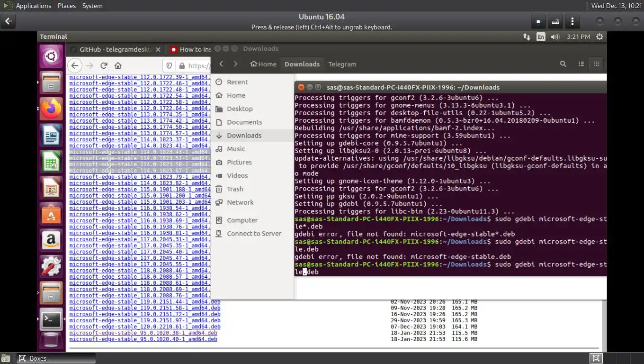Select Recent in Files sidebar
The image size is (644, 364).
coord(252,82)
